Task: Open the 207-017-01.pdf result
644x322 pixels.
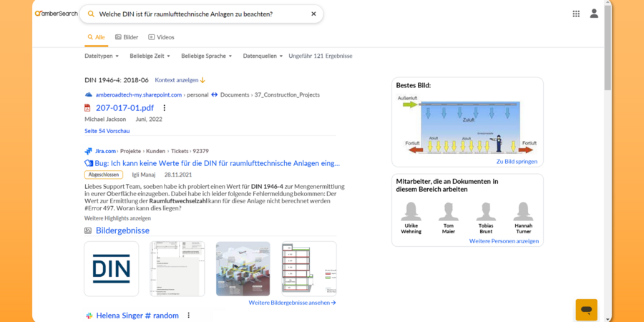Action: (x=125, y=108)
